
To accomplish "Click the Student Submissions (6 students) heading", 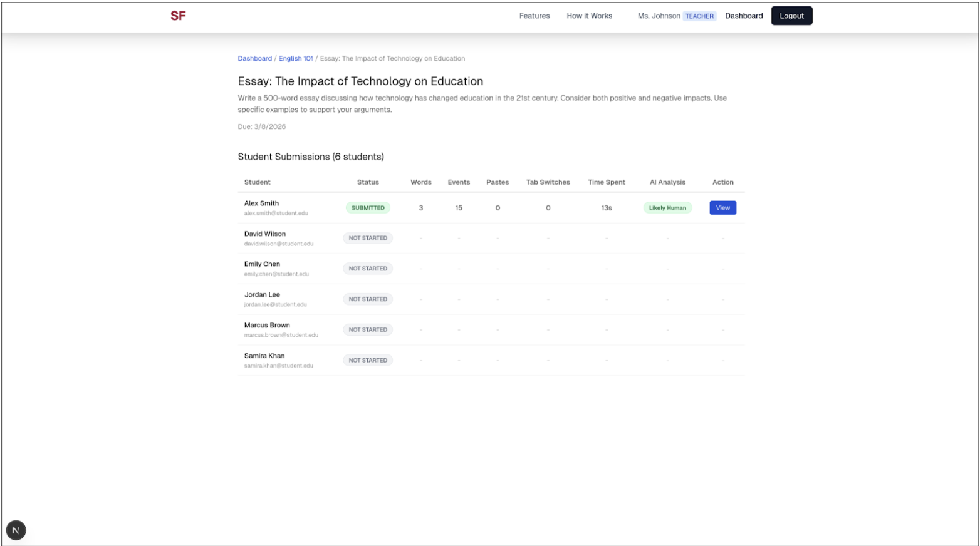I will point(311,157).
